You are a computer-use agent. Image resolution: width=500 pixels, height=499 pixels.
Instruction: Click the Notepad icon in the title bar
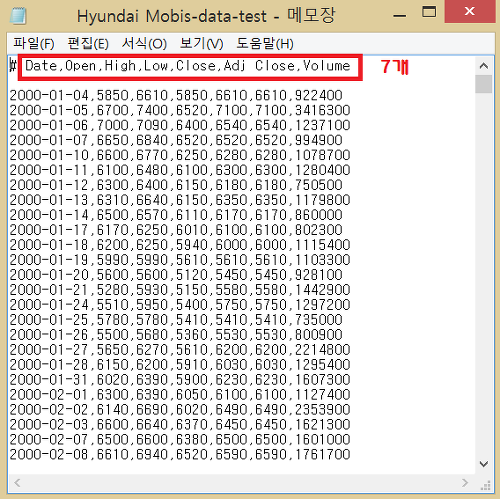18,16
